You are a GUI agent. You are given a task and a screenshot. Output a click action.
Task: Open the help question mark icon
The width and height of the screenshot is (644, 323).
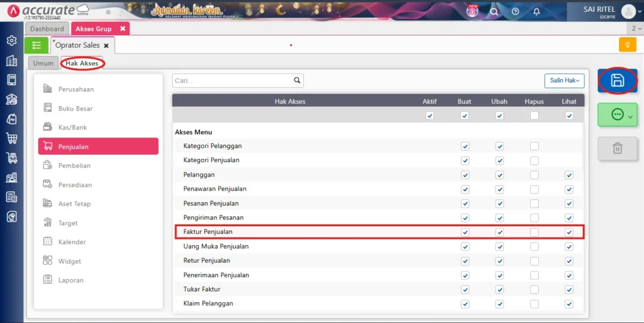coord(515,11)
